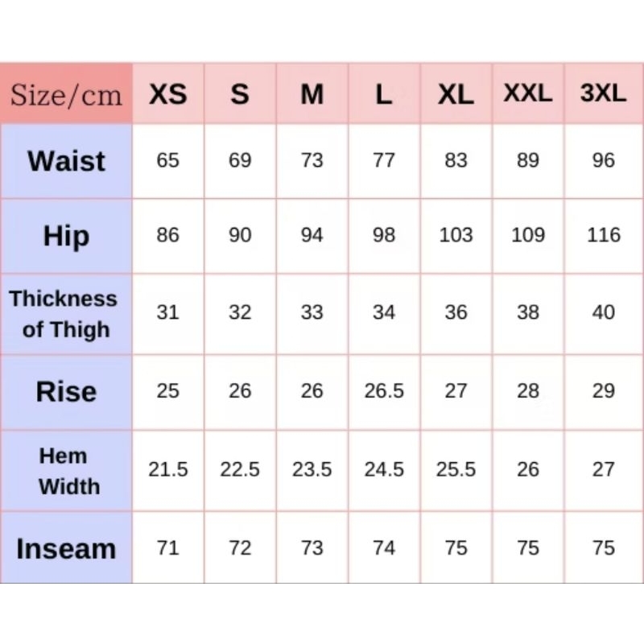Select thigh value 34 for size L

[384, 312]
